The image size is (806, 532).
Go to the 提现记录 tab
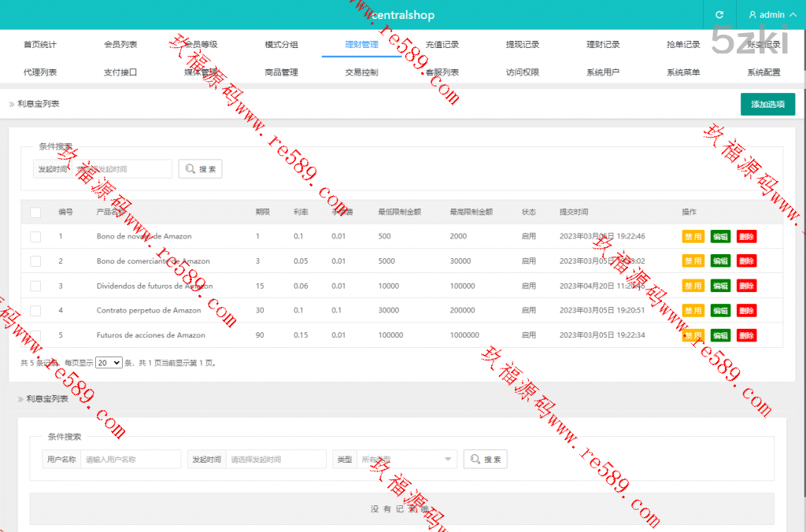523,45
